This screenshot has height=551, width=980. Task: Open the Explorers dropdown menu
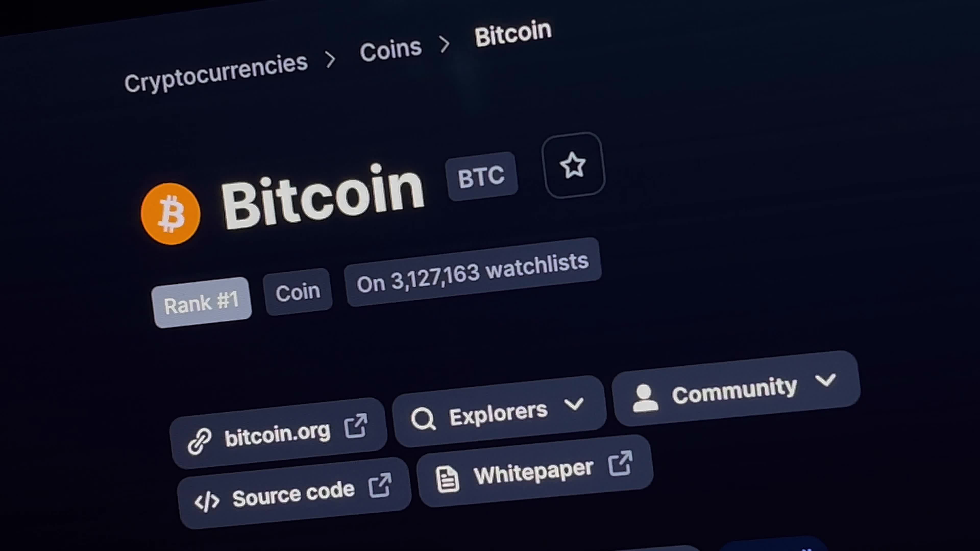[x=499, y=411]
